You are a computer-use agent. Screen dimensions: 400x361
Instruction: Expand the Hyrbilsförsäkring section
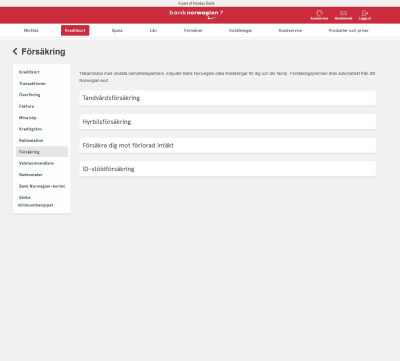[x=227, y=122]
